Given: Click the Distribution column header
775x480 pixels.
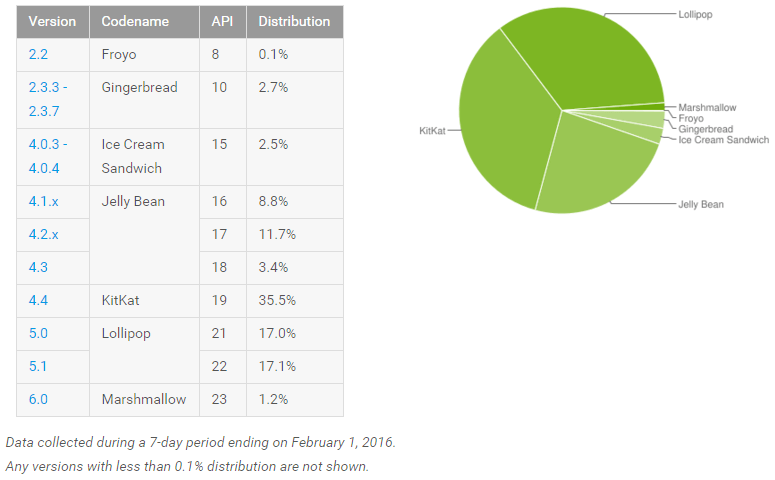Looking at the screenshot, I should [294, 21].
